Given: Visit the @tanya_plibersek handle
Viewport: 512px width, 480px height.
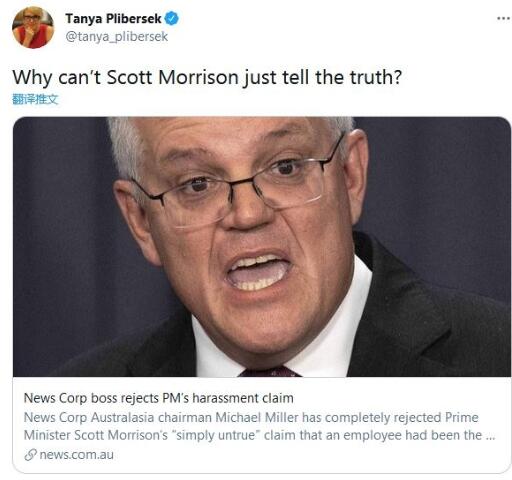Looking at the screenshot, I should pyautogui.click(x=117, y=36).
